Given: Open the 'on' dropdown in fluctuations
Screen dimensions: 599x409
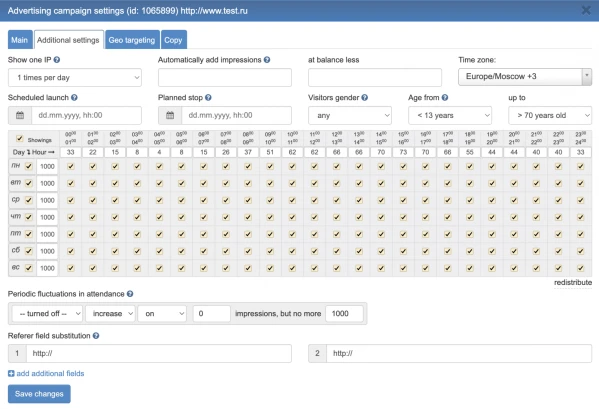Looking at the screenshot, I should (x=162, y=314).
